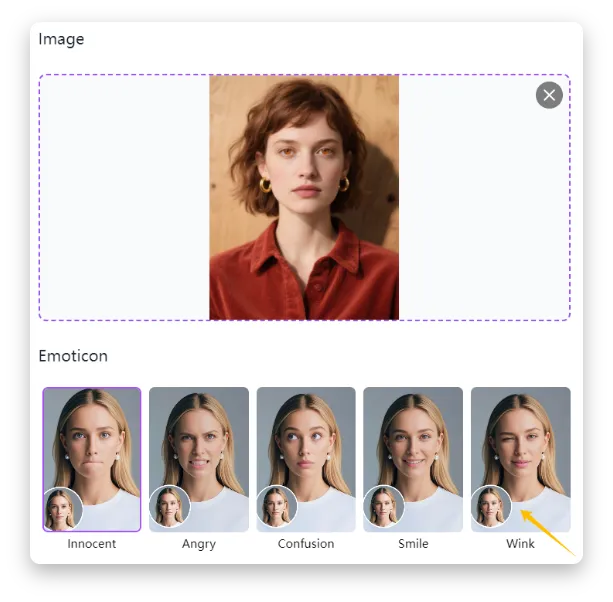The height and width of the screenshot is (602, 613).
Task: Click the Innocent label text
Action: (91, 544)
